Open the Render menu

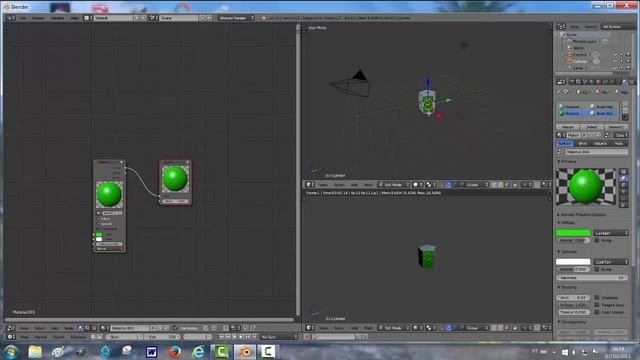pos(38,18)
